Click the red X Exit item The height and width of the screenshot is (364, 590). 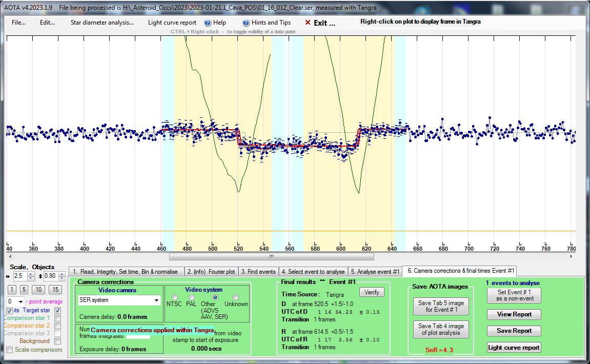click(x=320, y=23)
